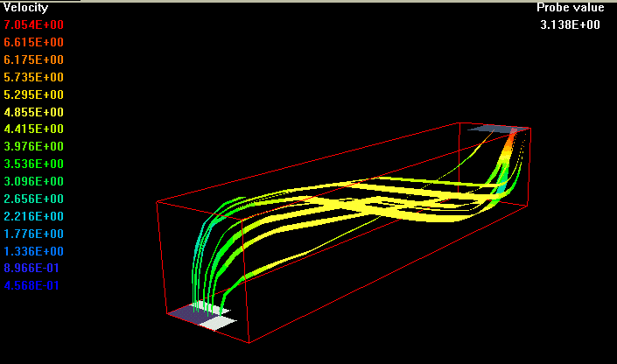Select the 2.656E+00 legend value
This screenshot has width=617, height=364.
(33, 199)
